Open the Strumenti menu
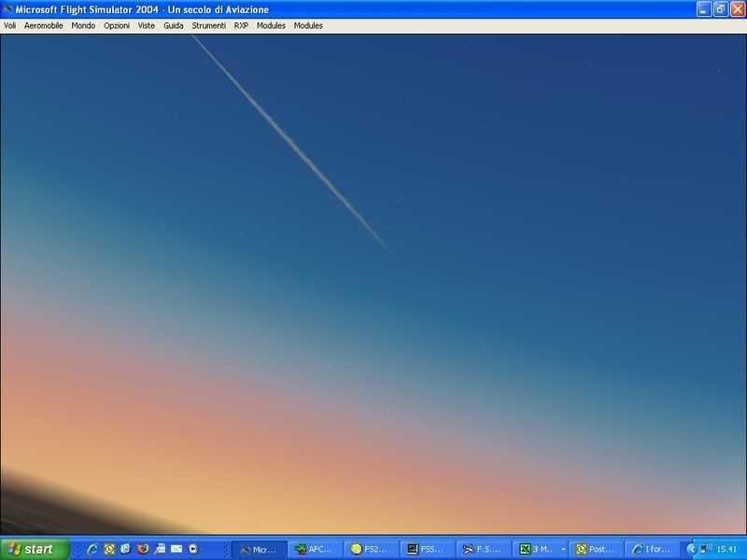The height and width of the screenshot is (560, 747). pos(208,26)
